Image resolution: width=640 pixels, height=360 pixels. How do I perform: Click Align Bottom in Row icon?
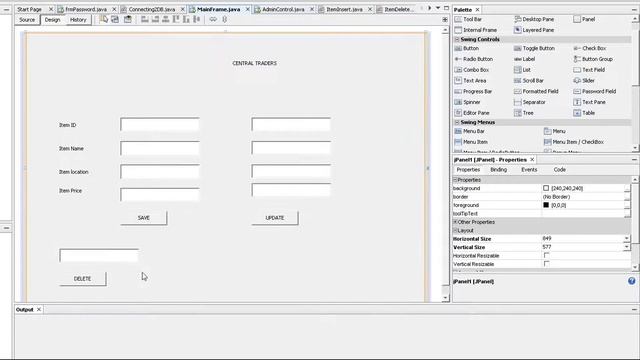(186, 19)
